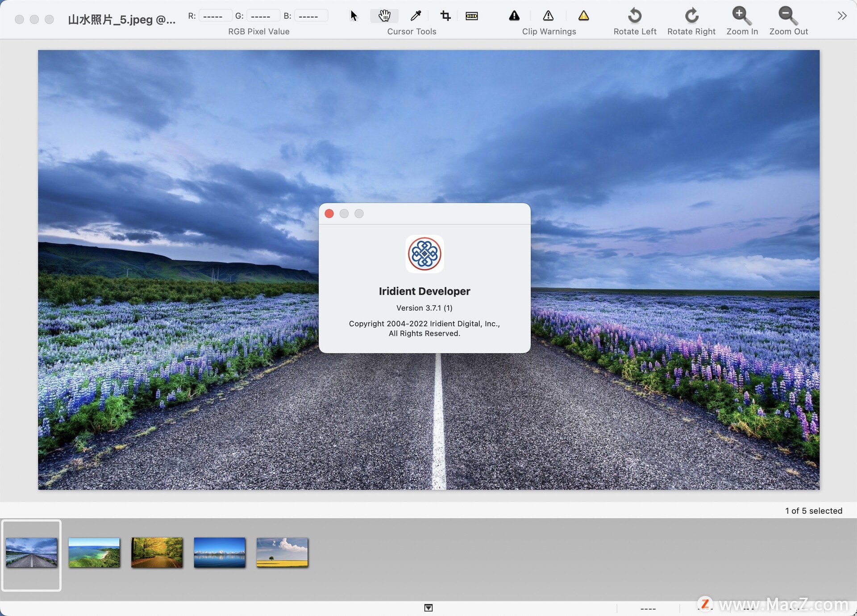Click the main road landscape preview image

(428, 270)
